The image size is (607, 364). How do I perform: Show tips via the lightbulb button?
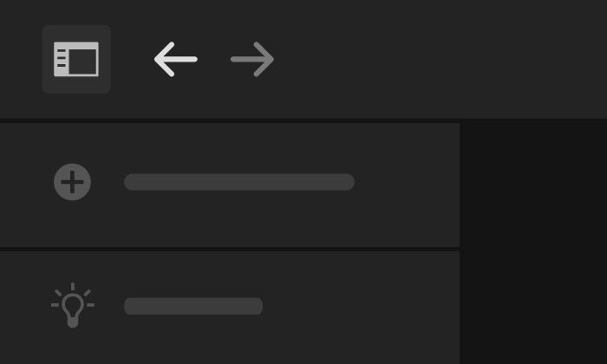(x=73, y=305)
